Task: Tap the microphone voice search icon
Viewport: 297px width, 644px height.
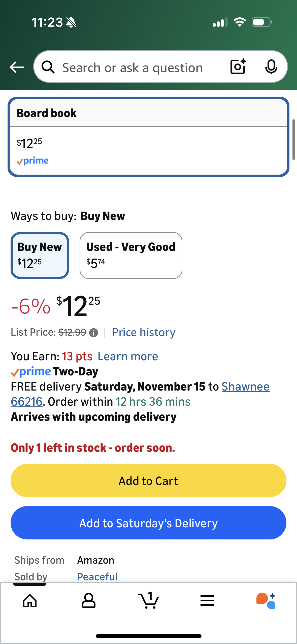Action: pos(271,67)
